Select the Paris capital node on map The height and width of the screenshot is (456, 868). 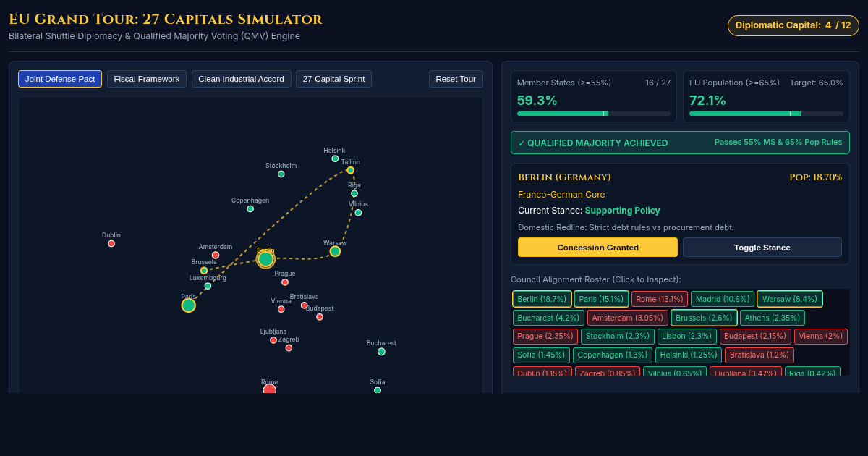(189, 305)
